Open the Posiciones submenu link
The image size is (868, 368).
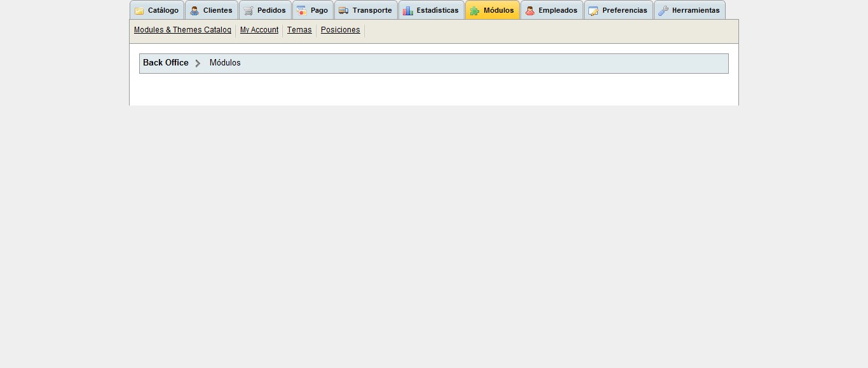tap(341, 30)
